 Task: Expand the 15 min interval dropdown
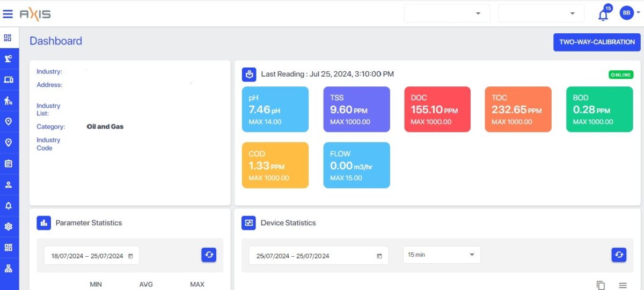[442, 255]
